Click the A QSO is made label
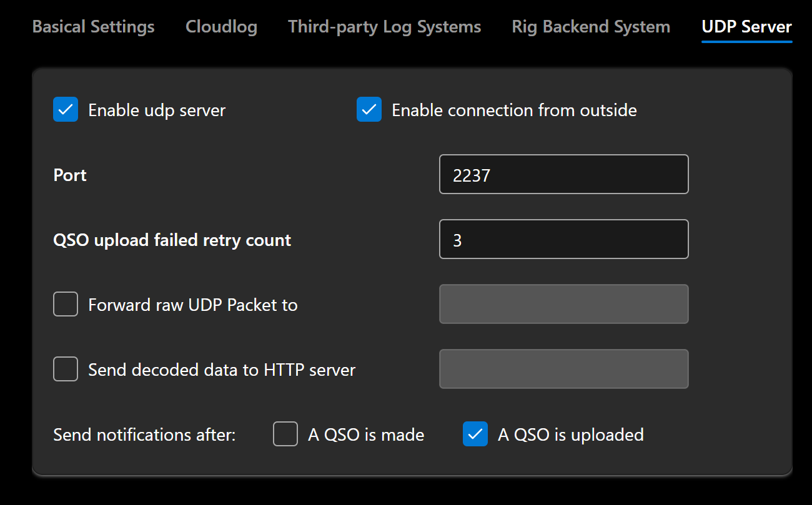This screenshot has height=505, width=812. 366,434
